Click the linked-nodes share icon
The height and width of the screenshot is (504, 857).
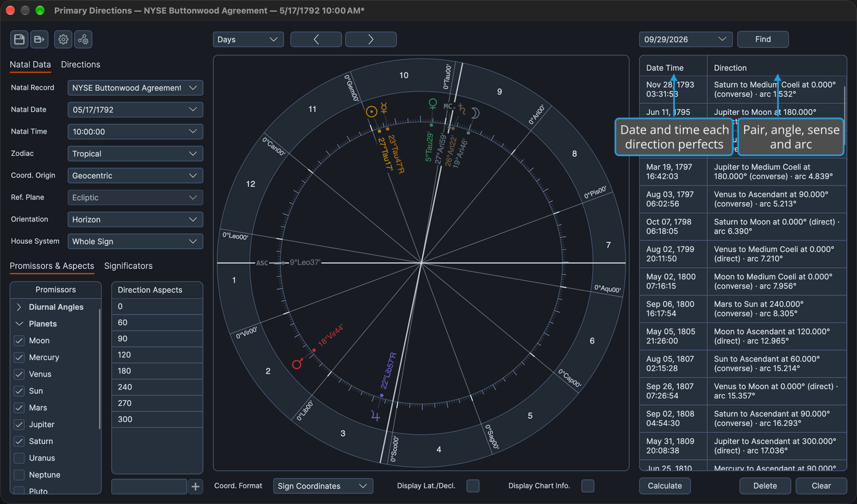click(x=83, y=39)
